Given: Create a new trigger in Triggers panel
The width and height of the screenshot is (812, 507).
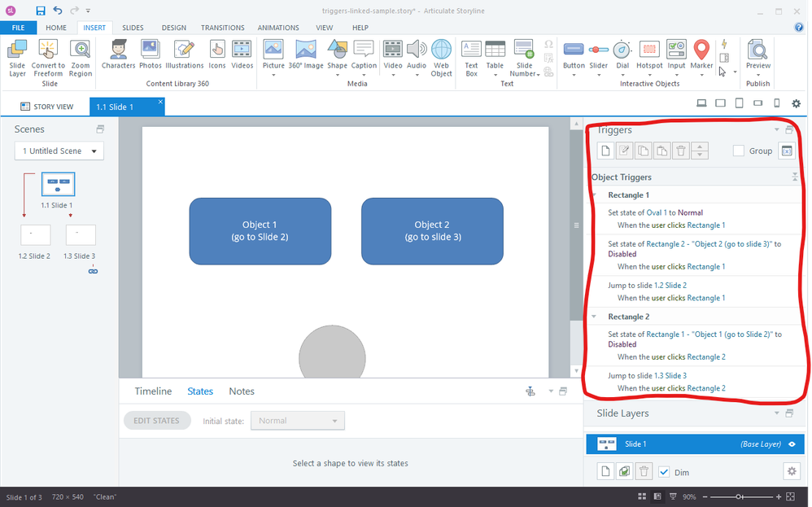Looking at the screenshot, I should click(x=605, y=151).
